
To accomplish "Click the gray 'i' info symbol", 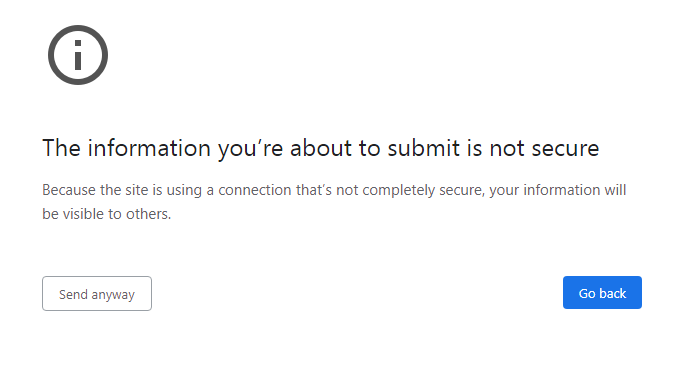I will pos(78,55).
